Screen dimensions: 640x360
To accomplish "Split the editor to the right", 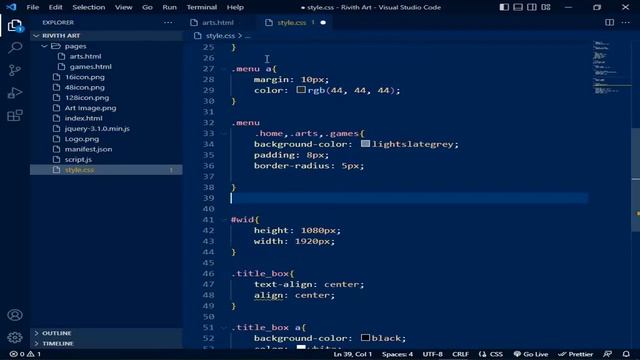I will tap(609, 22).
